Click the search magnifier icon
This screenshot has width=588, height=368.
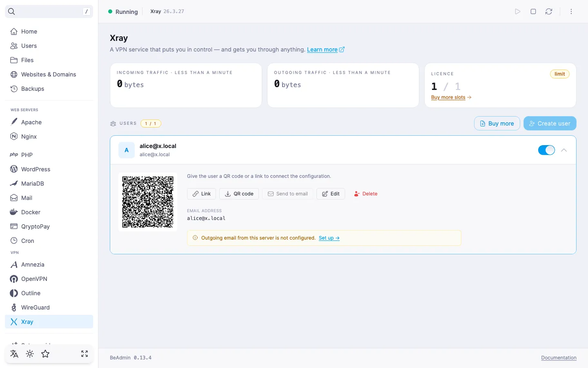[11, 11]
